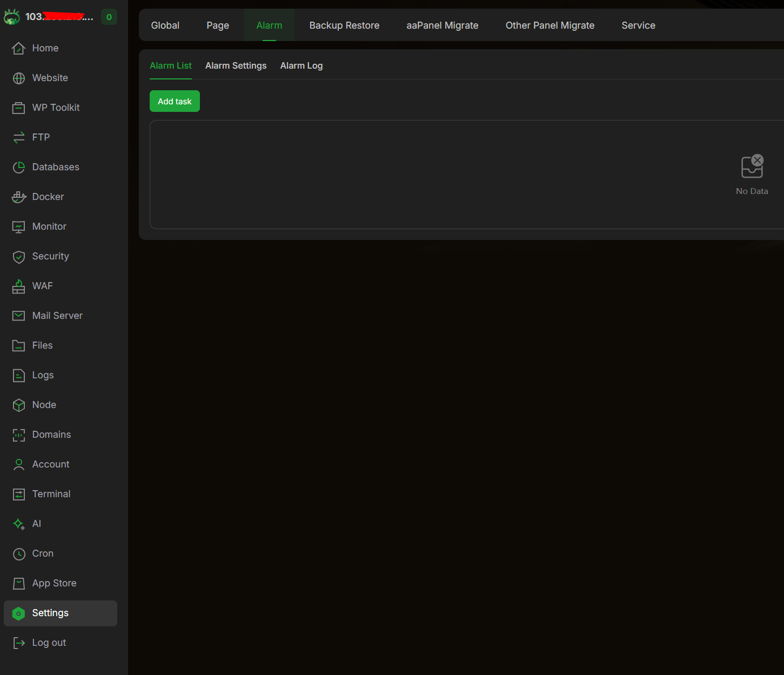The width and height of the screenshot is (784, 675).
Task: Click the Security shield icon
Action: 19,257
